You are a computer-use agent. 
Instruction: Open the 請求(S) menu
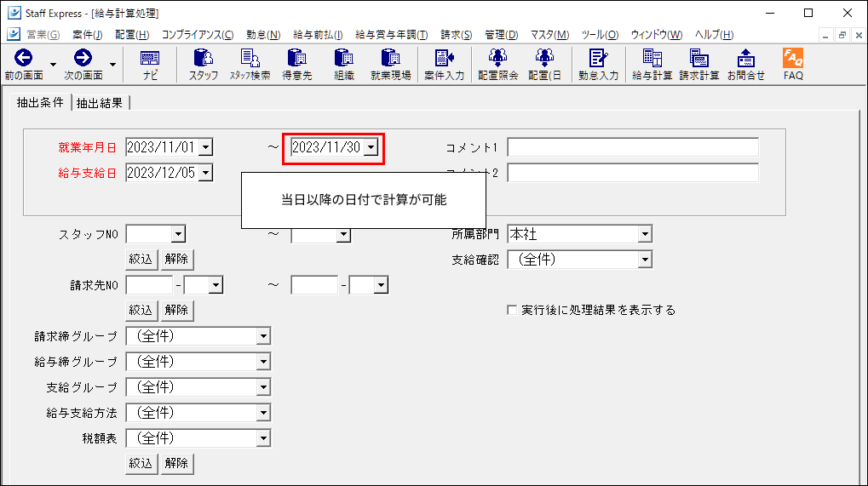point(457,35)
